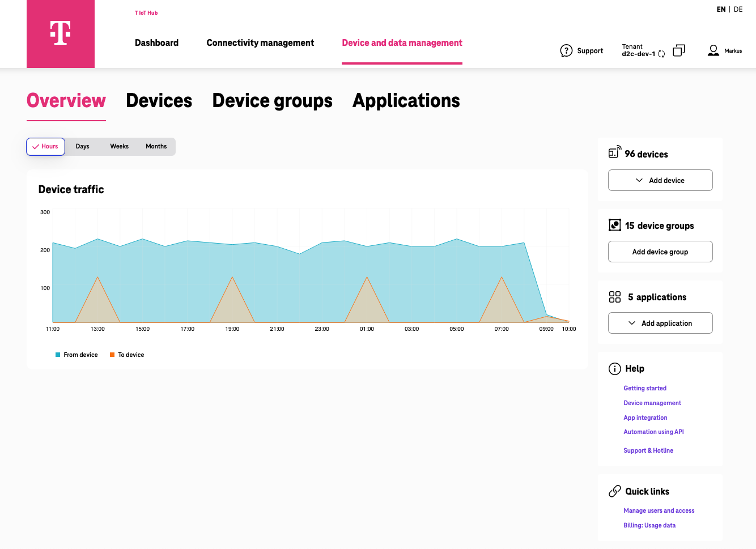The image size is (756, 549).
Task: Click the Telekom T logo
Action: [61, 33]
